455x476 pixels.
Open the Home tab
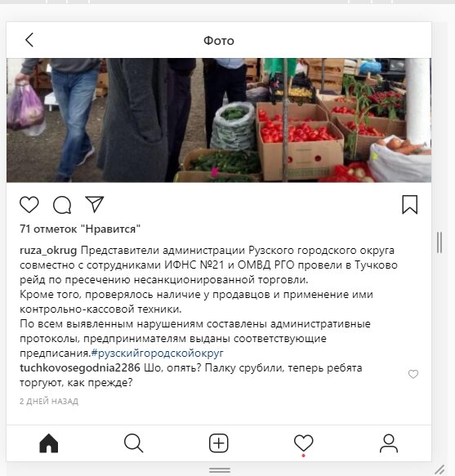point(48,443)
